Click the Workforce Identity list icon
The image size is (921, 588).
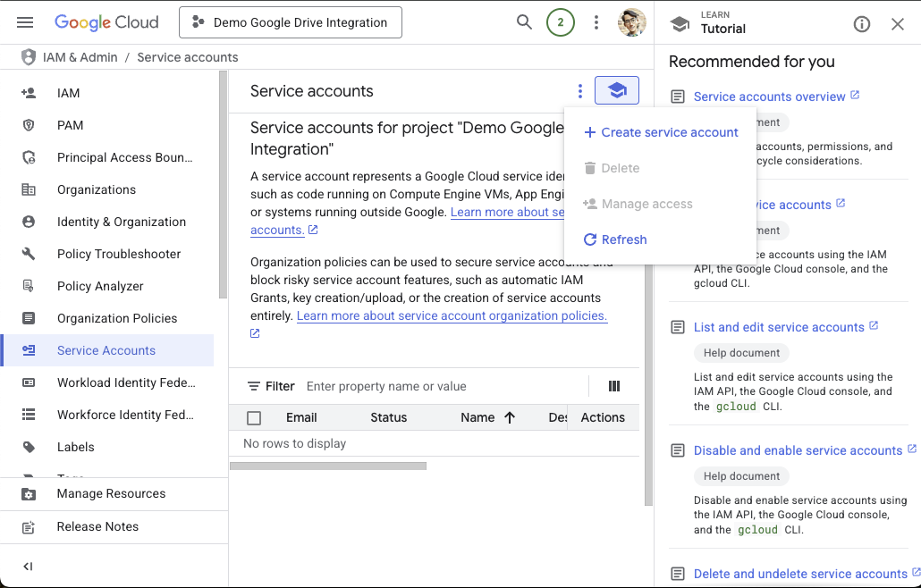click(29, 415)
